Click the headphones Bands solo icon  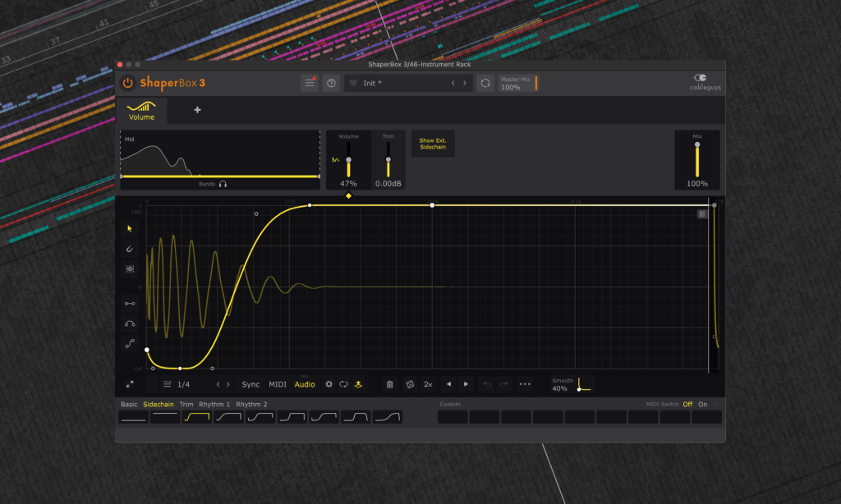(223, 185)
